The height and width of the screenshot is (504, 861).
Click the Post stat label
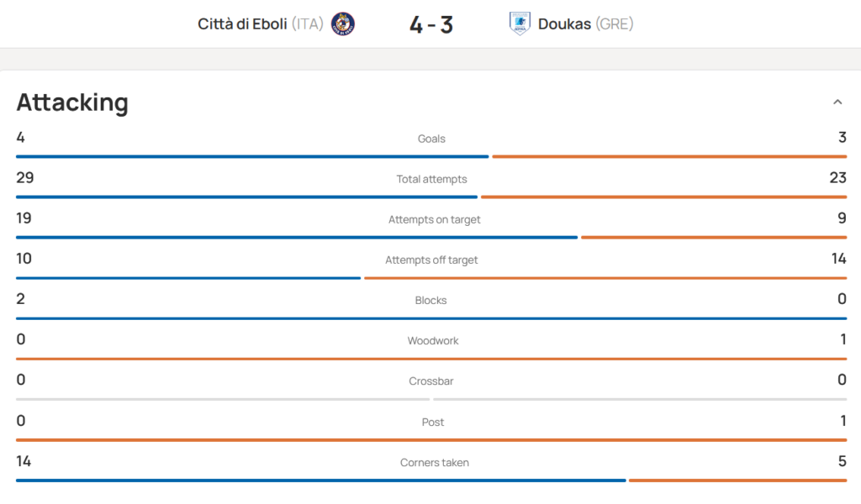pyautogui.click(x=433, y=422)
